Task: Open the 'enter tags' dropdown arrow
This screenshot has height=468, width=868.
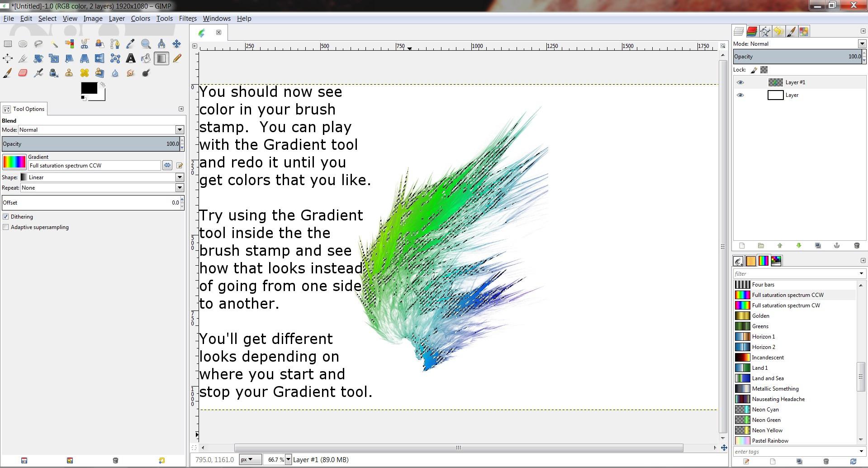Action: 861,451
